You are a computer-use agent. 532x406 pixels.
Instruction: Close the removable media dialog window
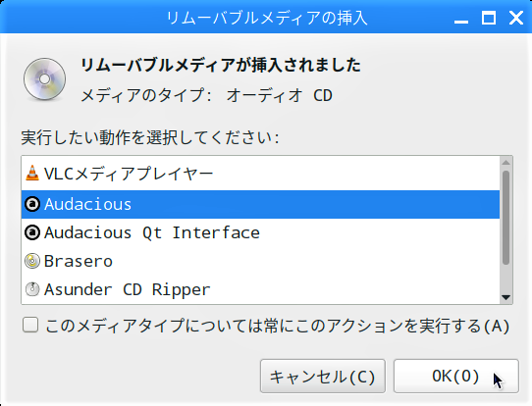[x=516, y=18]
